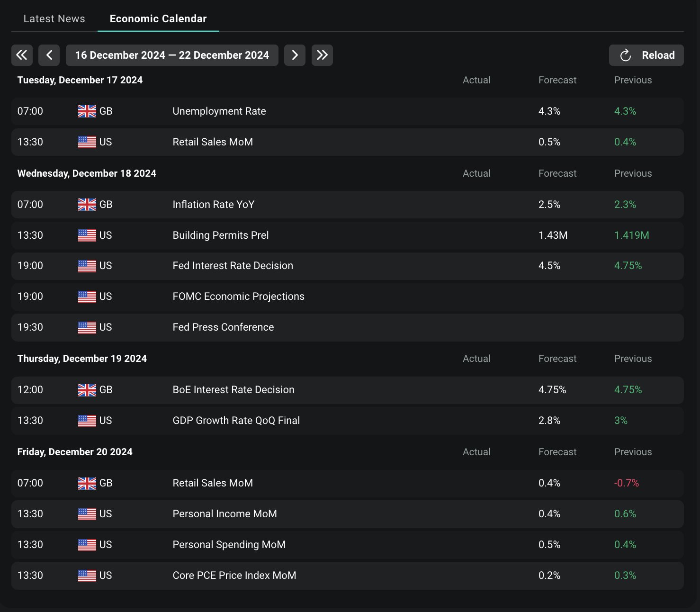Click the 12:00 time on the BoE row
Screen dimensions: 700x612
30,390
